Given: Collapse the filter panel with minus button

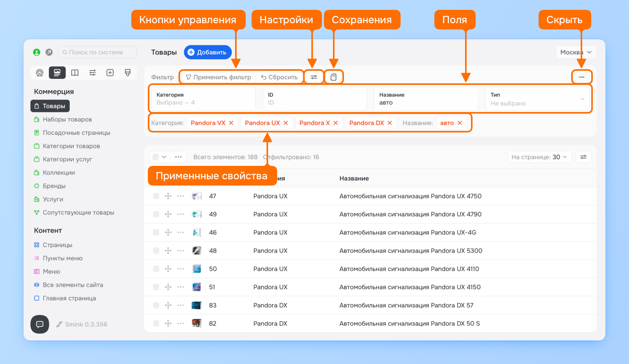Looking at the screenshot, I should [582, 77].
